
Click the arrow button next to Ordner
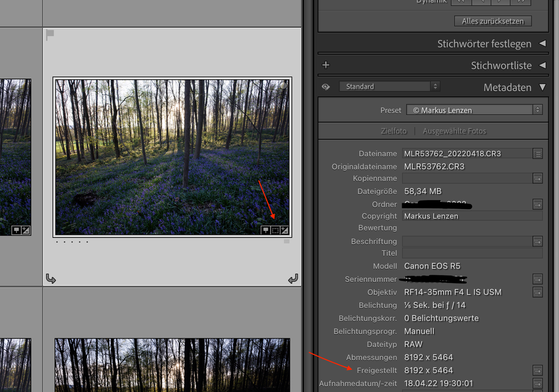(x=538, y=204)
